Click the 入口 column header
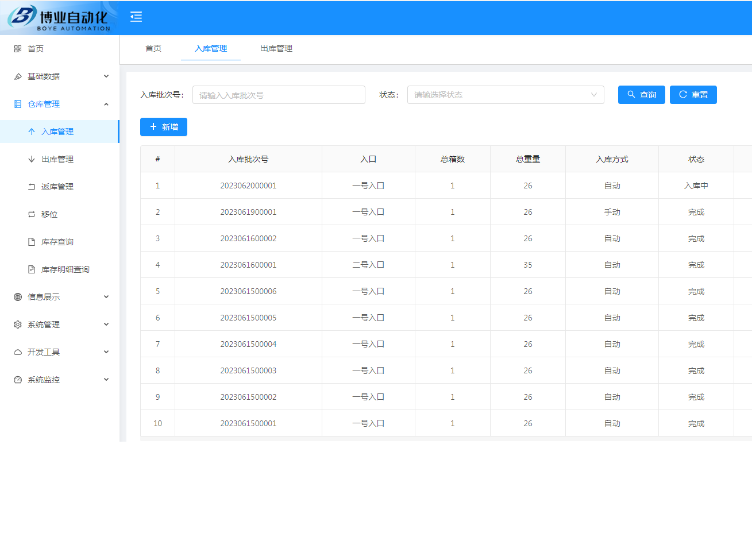Viewport: 752px width, 560px height. coord(368,159)
